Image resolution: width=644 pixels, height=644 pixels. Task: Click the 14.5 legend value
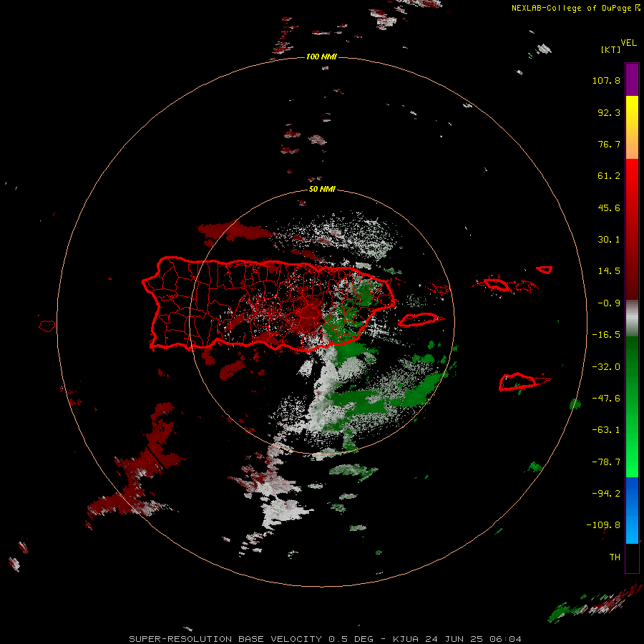pos(609,271)
